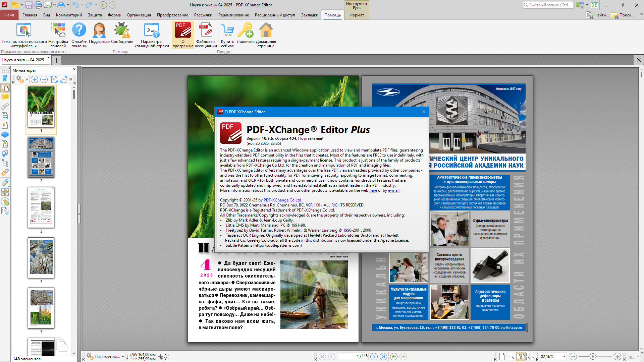Toggle two-page continuous layout mode
This screenshot has height=362, width=644.
(530, 357)
